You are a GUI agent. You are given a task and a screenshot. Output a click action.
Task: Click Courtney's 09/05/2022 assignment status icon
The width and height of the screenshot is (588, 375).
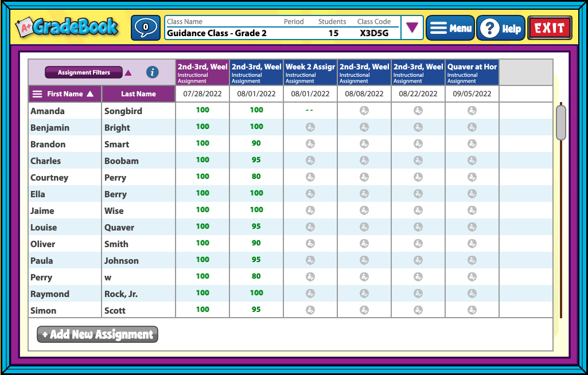[472, 177]
